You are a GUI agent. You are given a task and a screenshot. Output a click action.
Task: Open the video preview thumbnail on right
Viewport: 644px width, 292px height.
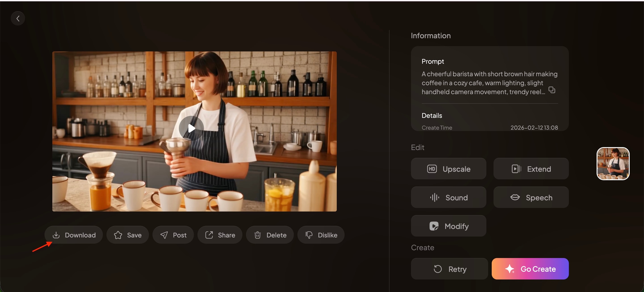tap(613, 164)
